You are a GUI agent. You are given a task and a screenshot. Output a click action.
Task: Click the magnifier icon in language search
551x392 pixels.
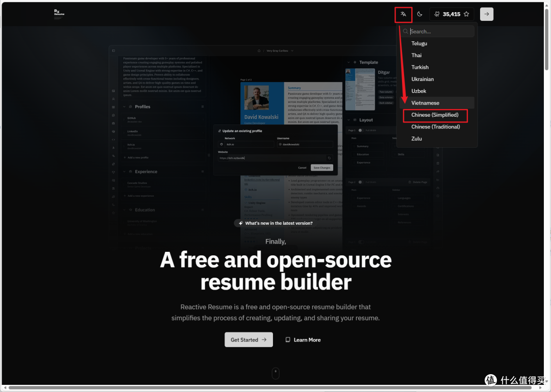point(406,31)
